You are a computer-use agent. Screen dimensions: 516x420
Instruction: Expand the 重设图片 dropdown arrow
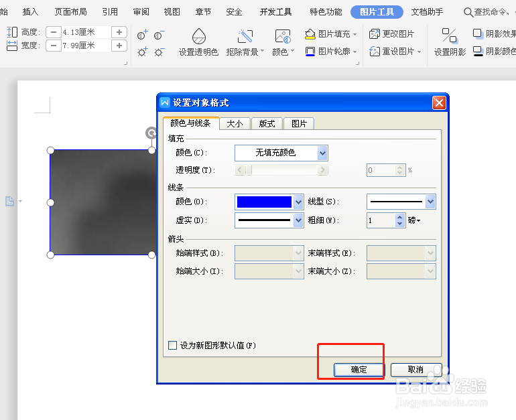click(x=419, y=52)
